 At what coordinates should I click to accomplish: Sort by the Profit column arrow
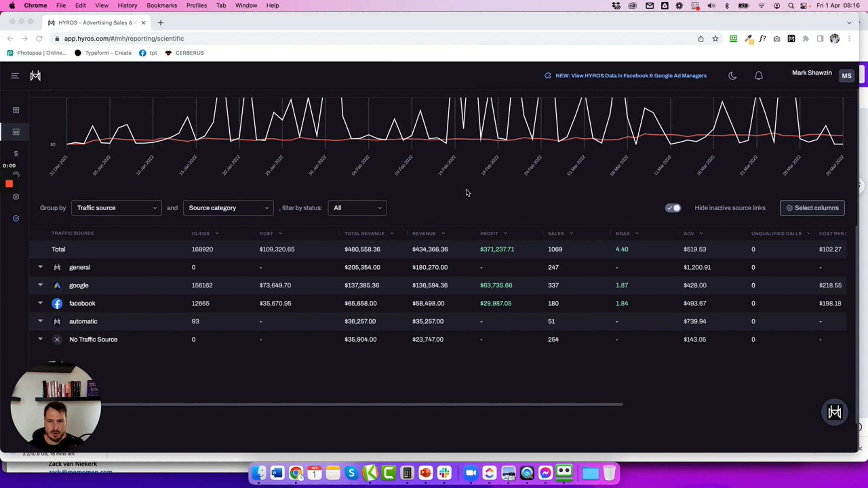coord(506,234)
